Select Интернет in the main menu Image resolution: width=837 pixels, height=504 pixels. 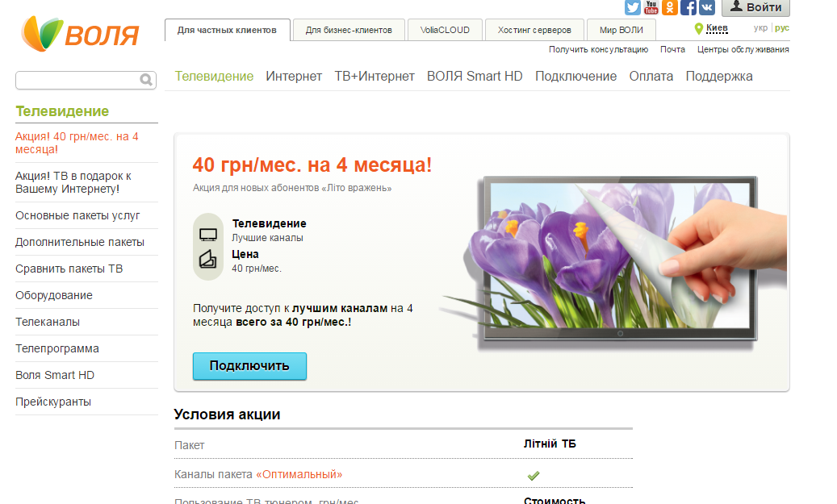point(294,77)
